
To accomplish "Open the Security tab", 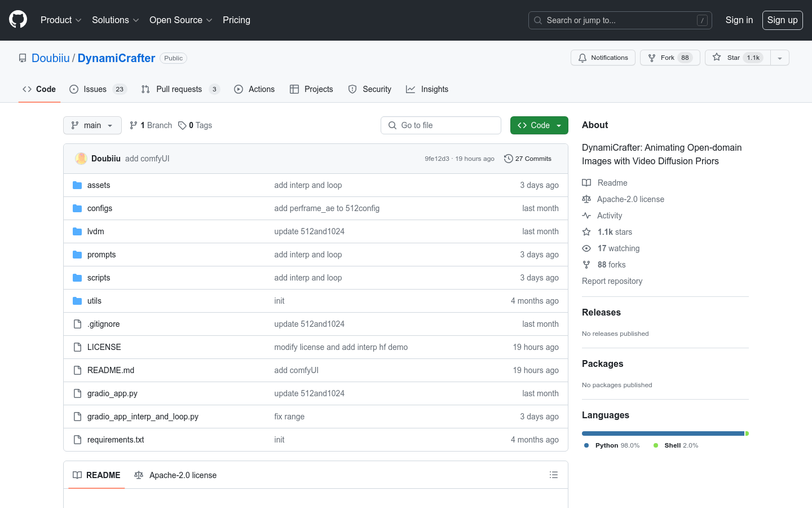I will (370, 89).
